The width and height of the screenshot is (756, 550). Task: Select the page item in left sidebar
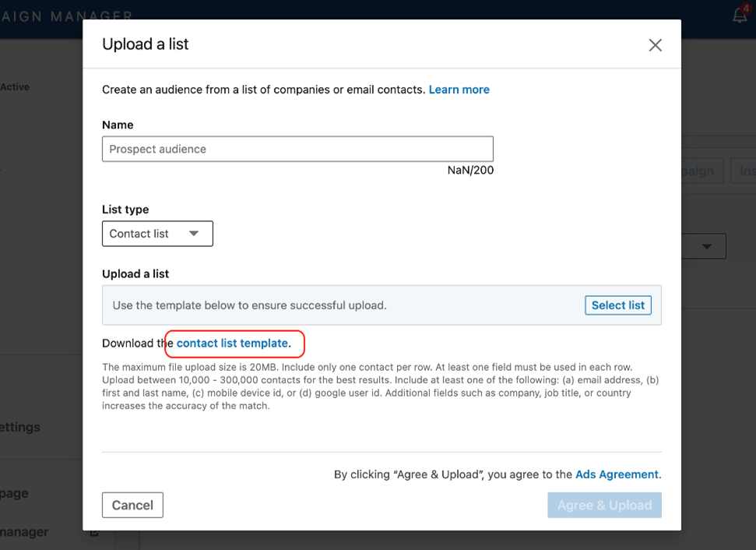coord(16,493)
